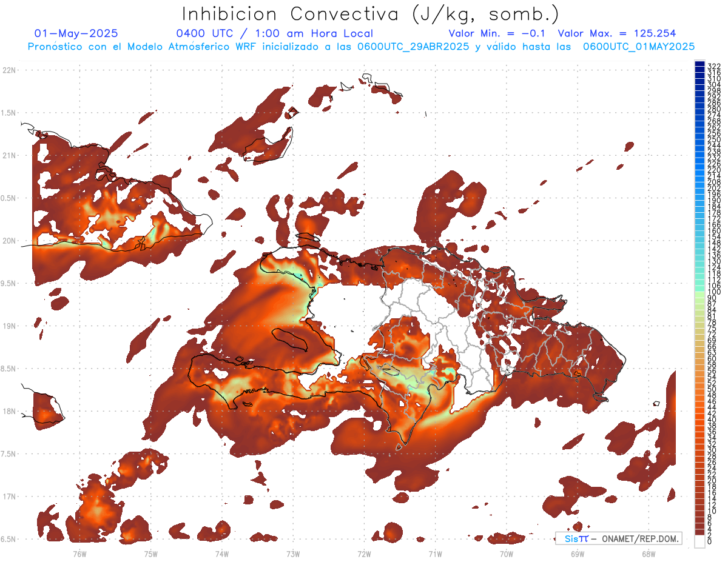Click the '322' color bar value
Image resolution: width=728 pixels, height=562 pixels.
(x=714, y=66)
